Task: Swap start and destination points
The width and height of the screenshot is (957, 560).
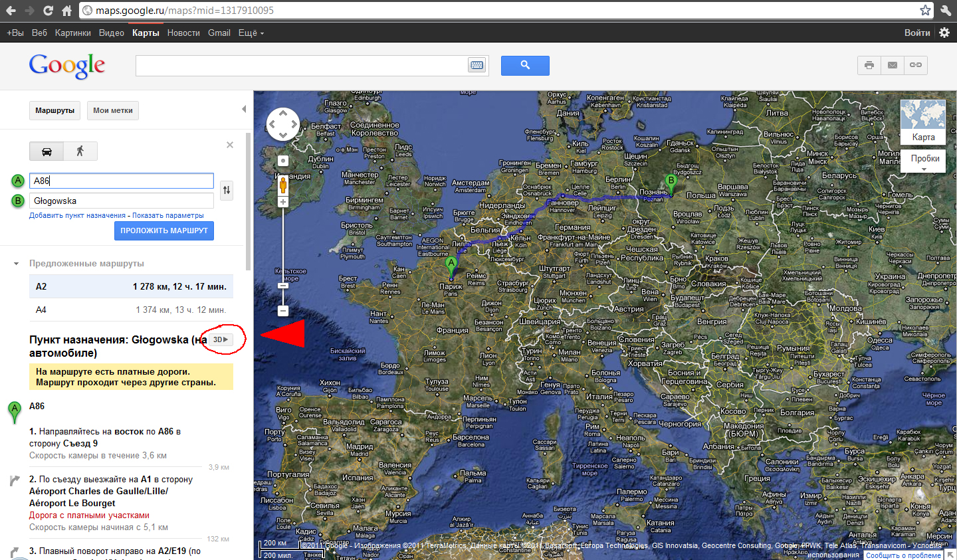Action: [227, 191]
